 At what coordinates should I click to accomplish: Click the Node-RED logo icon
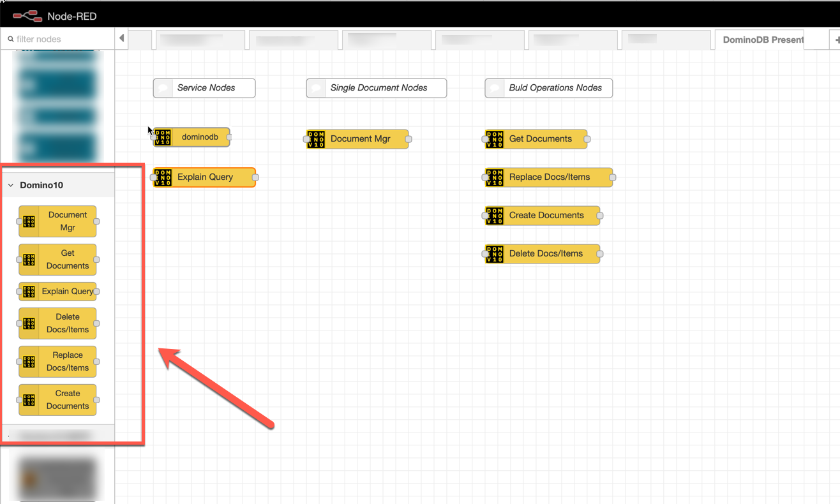(x=27, y=15)
